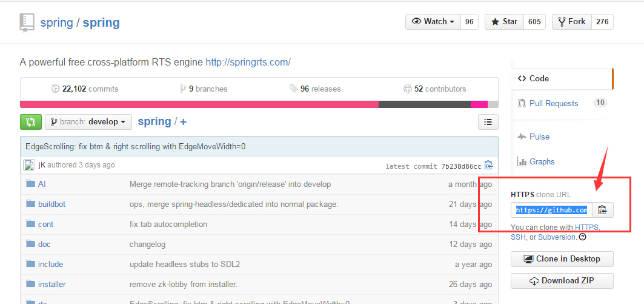Open the 52 contributors list
This screenshot has width=644, height=304.
click(x=435, y=89)
